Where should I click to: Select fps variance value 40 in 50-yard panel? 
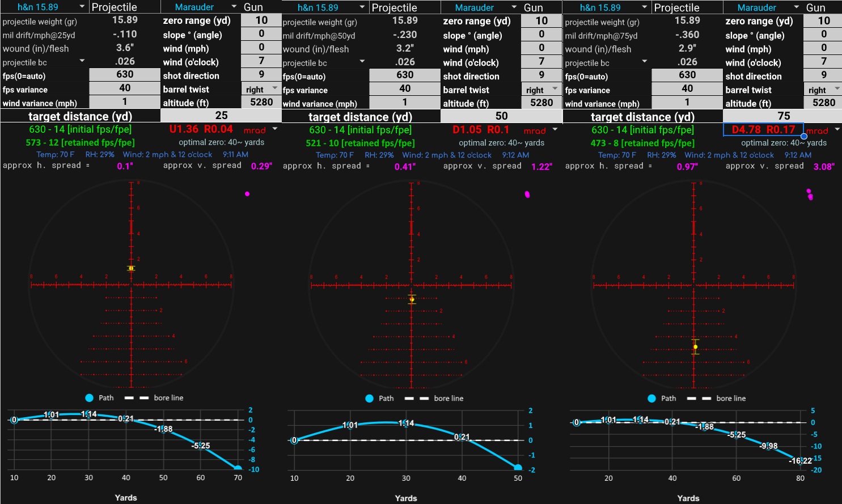point(405,89)
